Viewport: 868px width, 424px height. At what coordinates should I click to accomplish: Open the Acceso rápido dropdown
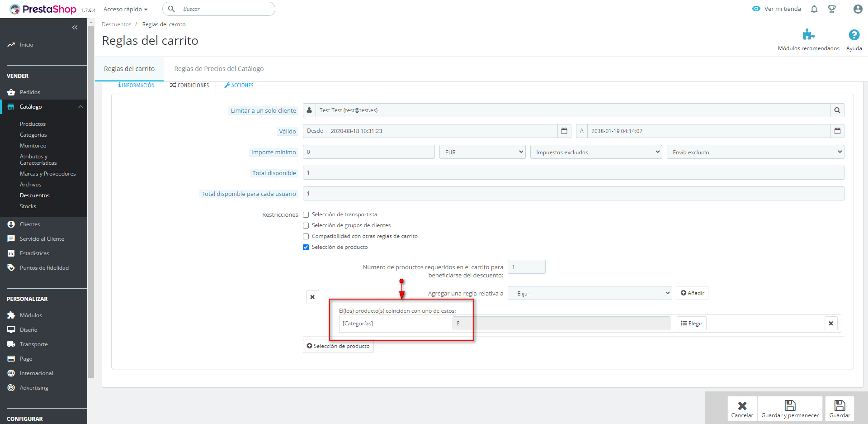point(126,9)
